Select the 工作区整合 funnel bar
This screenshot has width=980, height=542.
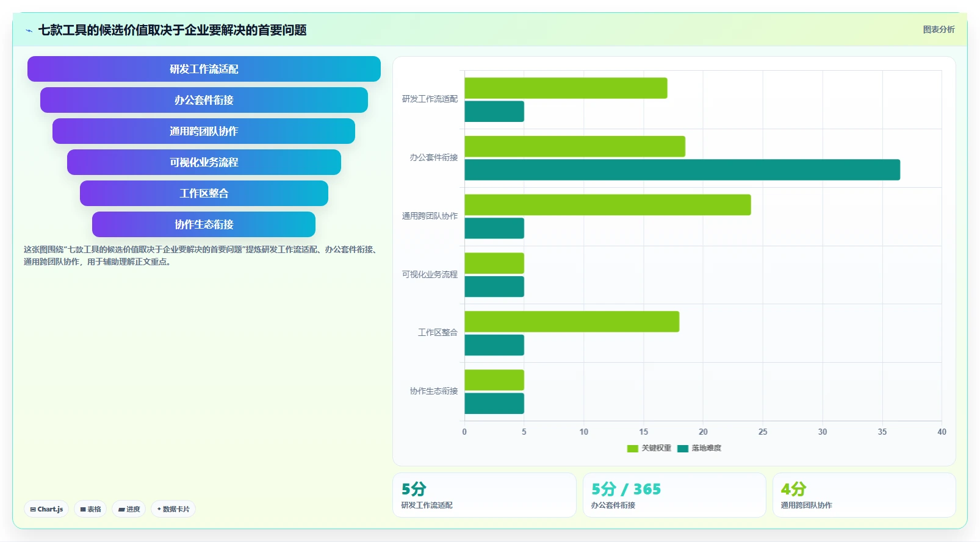tap(204, 193)
